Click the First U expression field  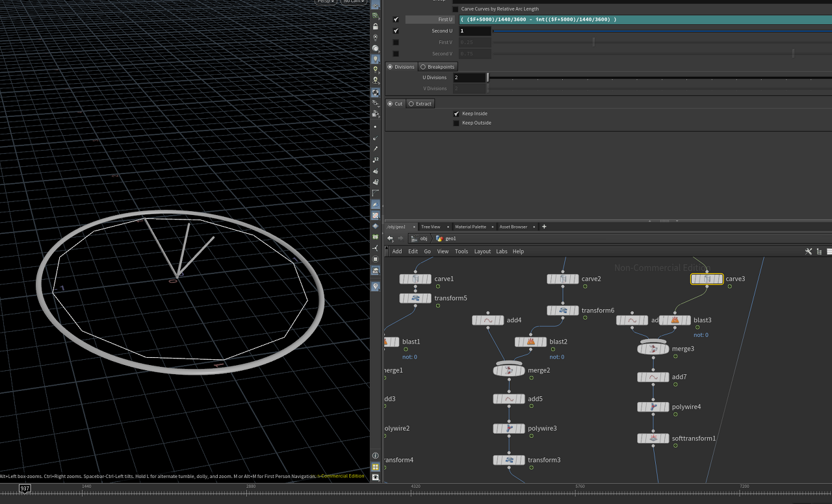click(x=645, y=19)
